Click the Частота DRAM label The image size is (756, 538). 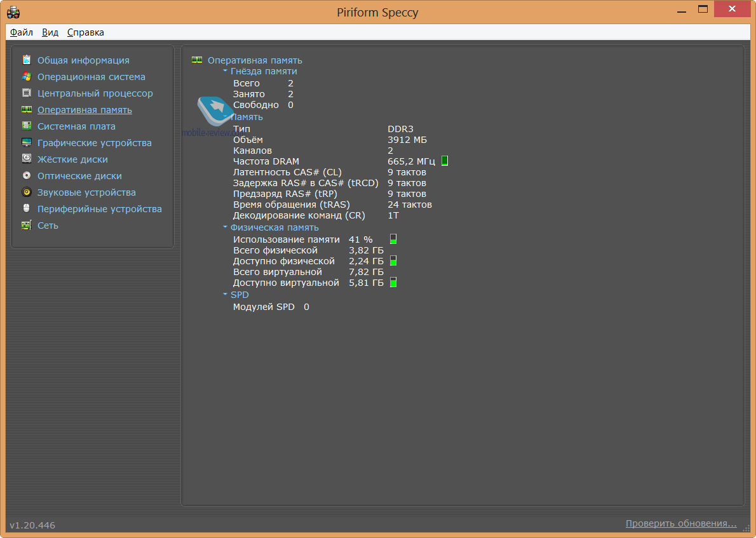(266, 161)
